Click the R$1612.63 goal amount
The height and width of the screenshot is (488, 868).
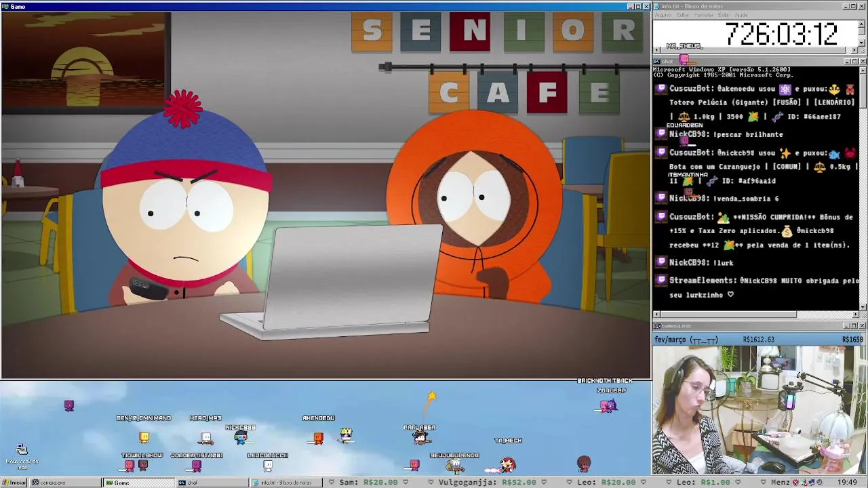tap(759, 340)
